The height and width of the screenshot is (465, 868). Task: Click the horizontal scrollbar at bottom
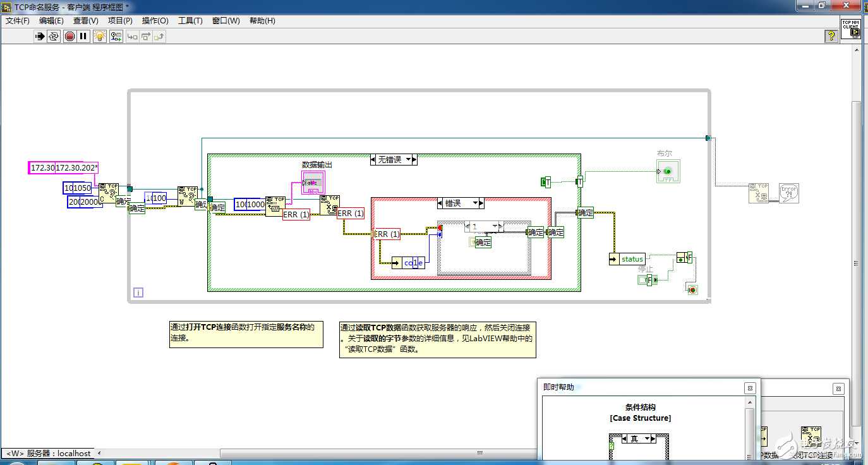click(x=479, y=453)
